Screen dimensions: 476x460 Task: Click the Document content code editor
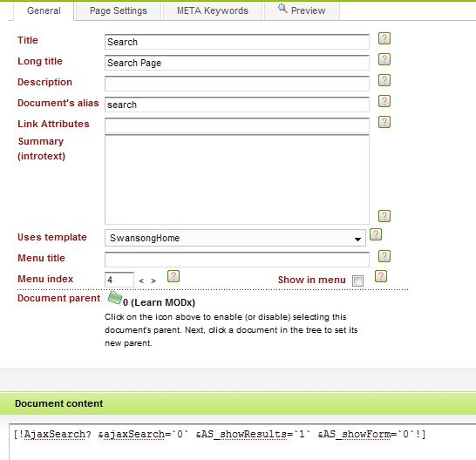(242, 442)
